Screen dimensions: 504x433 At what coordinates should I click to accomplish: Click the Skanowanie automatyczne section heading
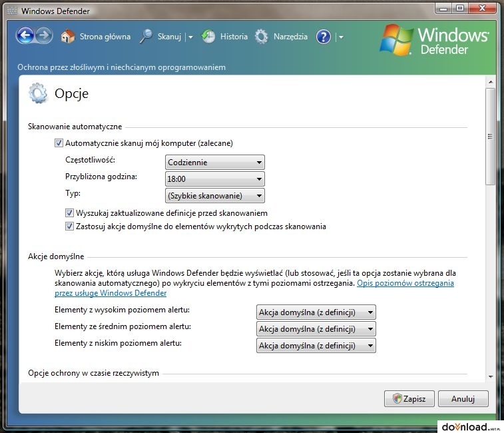coord(75,127)
